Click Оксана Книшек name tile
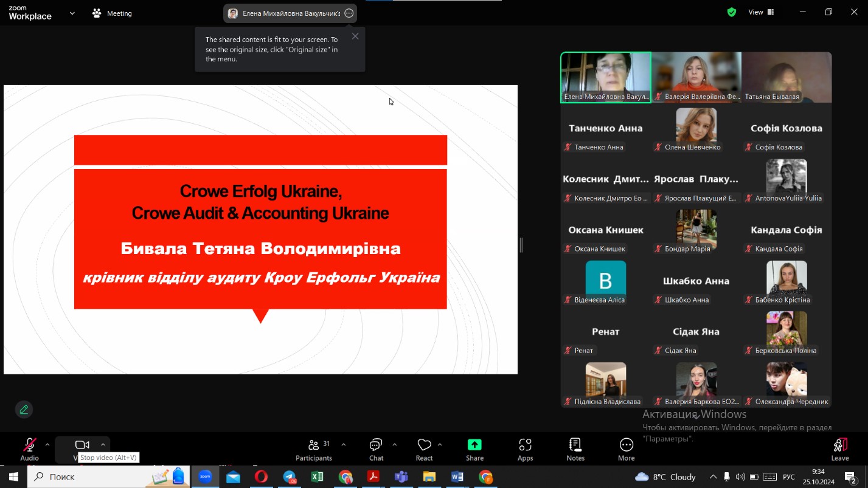868x488 pixels. pos(606,230)
